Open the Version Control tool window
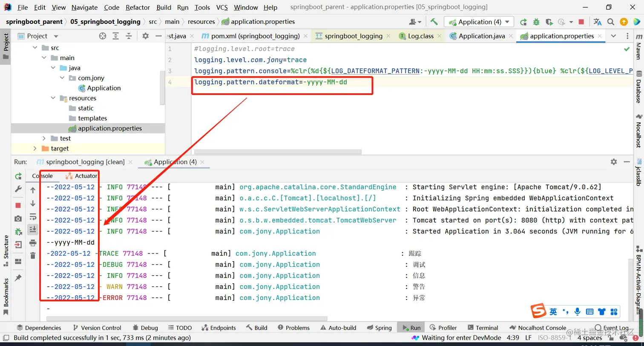This screenshot has height=346, width=644. [x=97, y=328]
